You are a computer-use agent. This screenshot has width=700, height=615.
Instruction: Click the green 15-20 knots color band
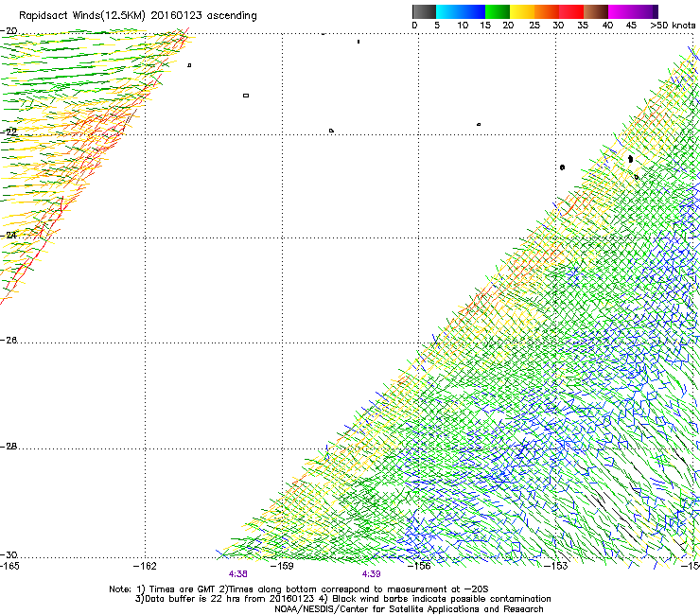click(x=498, y=11)
